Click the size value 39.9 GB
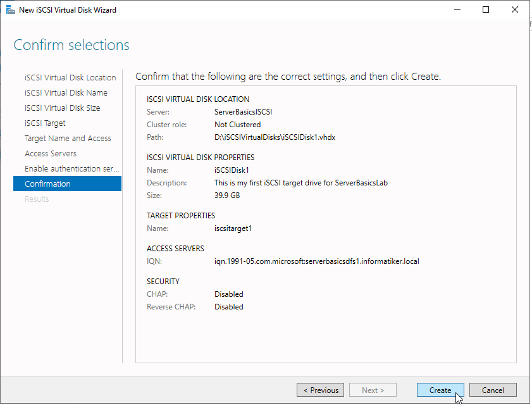 tap(227, 196)
